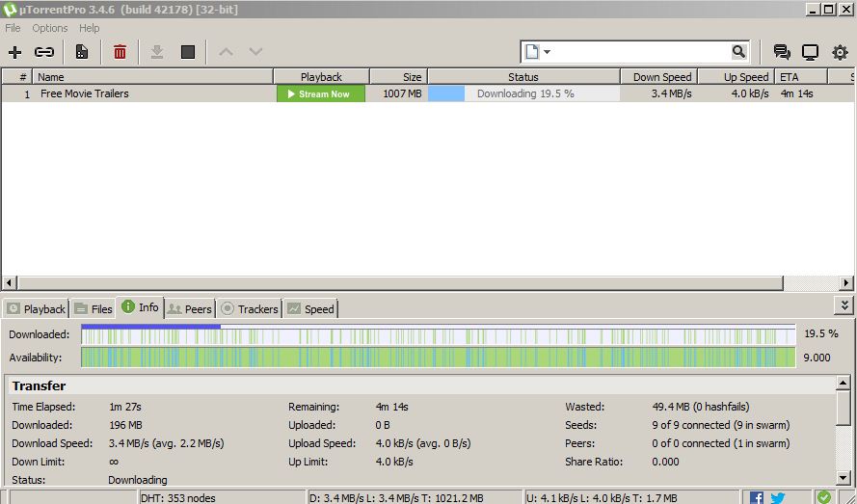
Task: Click the red Remove Torrent trash icon
Action: tap(120, 52)
